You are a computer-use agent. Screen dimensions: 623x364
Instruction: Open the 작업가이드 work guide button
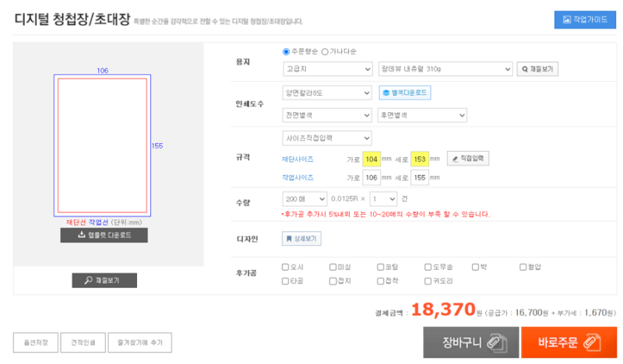(x=585, y=19)
